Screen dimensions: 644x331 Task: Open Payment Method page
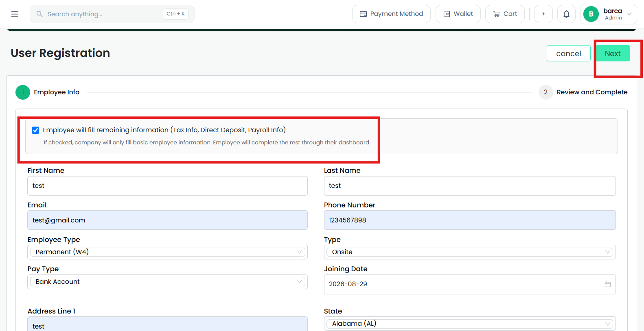[x=391, y=14]
